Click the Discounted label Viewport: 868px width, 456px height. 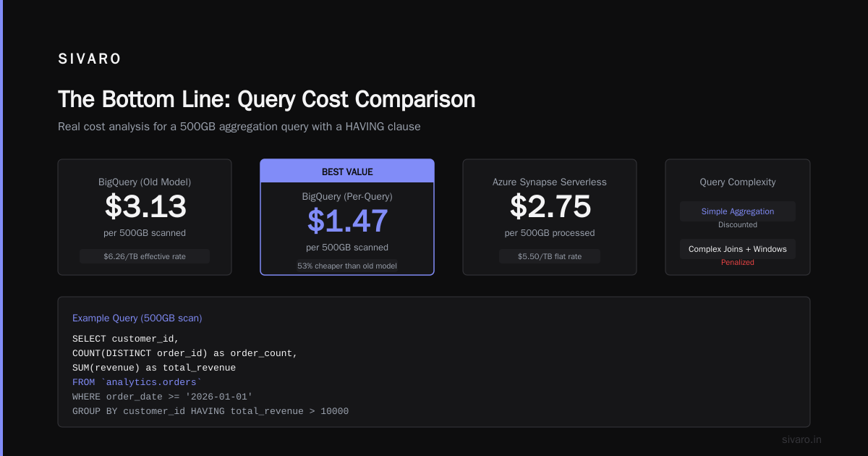coord(738,225)
